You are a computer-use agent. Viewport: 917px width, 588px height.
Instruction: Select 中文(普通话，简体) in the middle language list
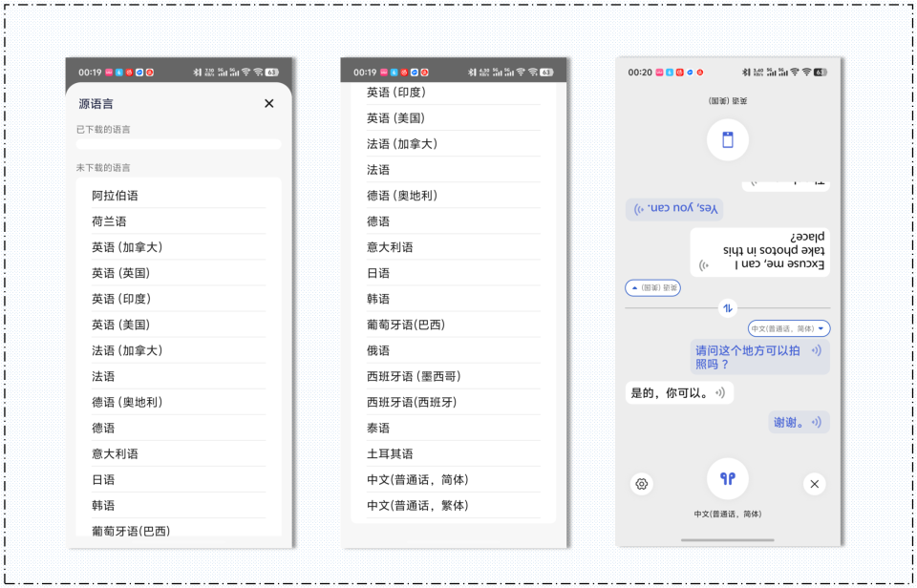453,479
